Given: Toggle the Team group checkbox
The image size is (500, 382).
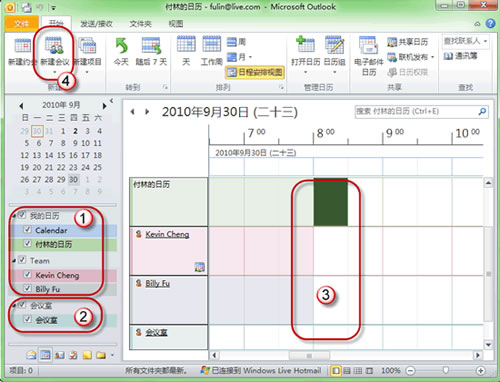Looking at the screenshot, I should 22,260.
